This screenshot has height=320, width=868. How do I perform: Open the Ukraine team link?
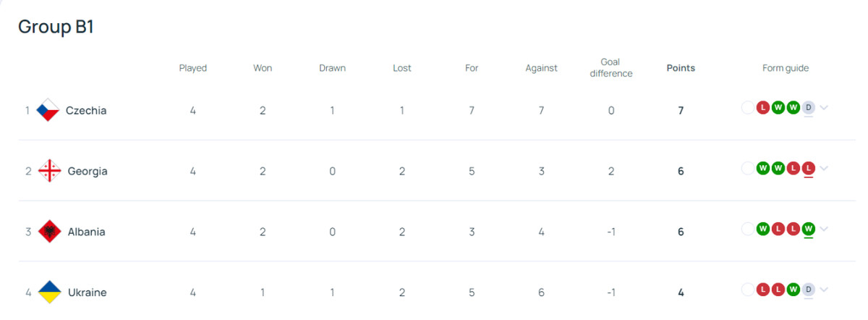pyautogui.click(x=87, y=293)
